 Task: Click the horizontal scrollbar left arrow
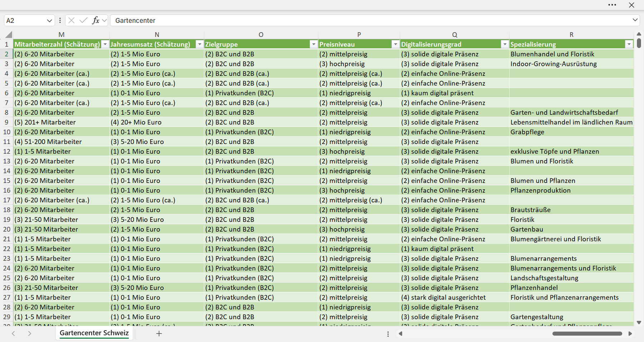click(x=400, y=334)
